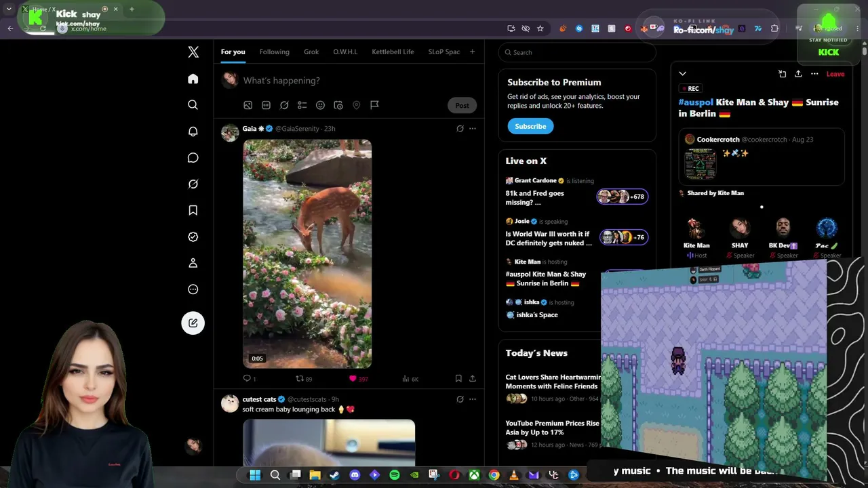
Task: Open a new browser tab
Action: (132, 9)
